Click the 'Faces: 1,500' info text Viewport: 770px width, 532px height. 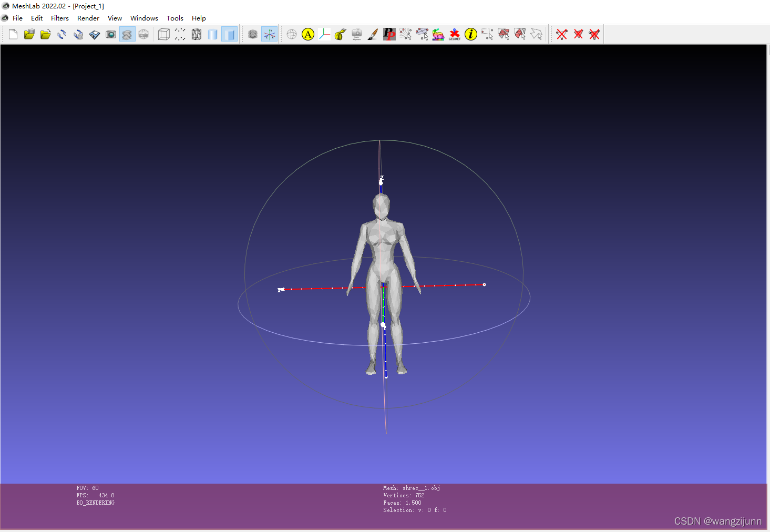click(402, 503)
